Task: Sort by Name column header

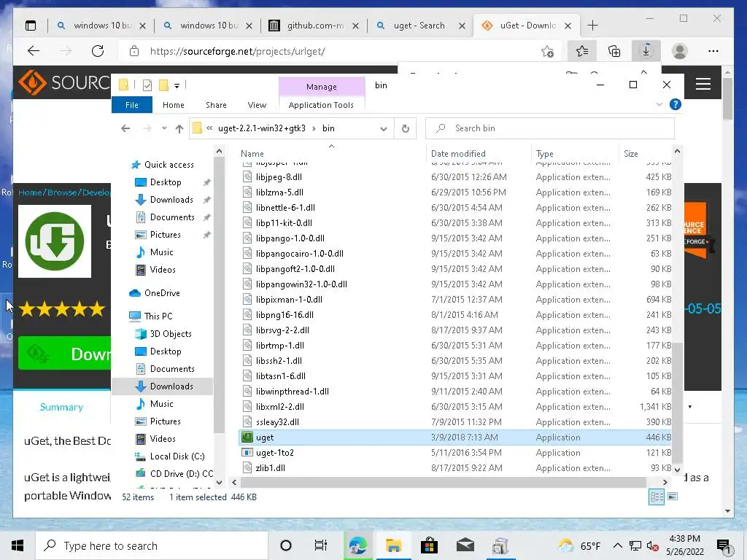Action: 252,153
